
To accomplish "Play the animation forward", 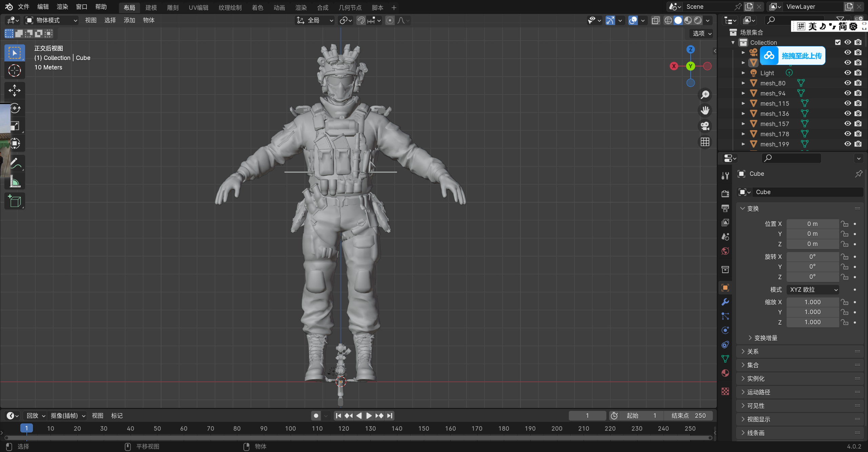I will [x=369, y=415].
